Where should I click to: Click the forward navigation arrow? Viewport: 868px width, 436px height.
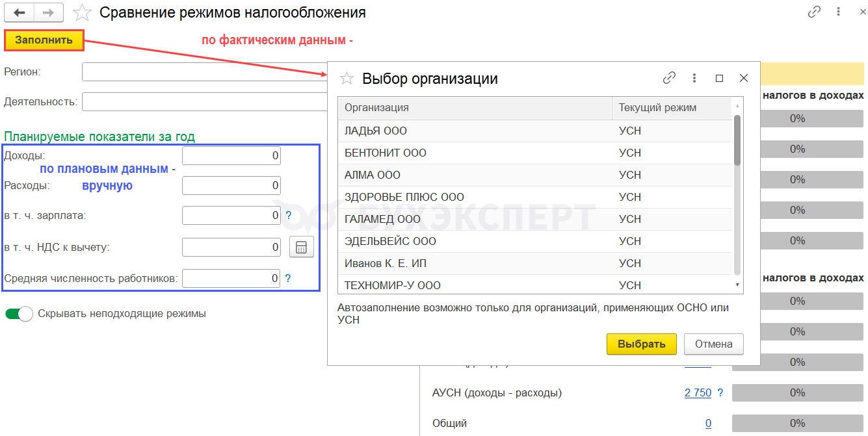[x=49, y=12]
